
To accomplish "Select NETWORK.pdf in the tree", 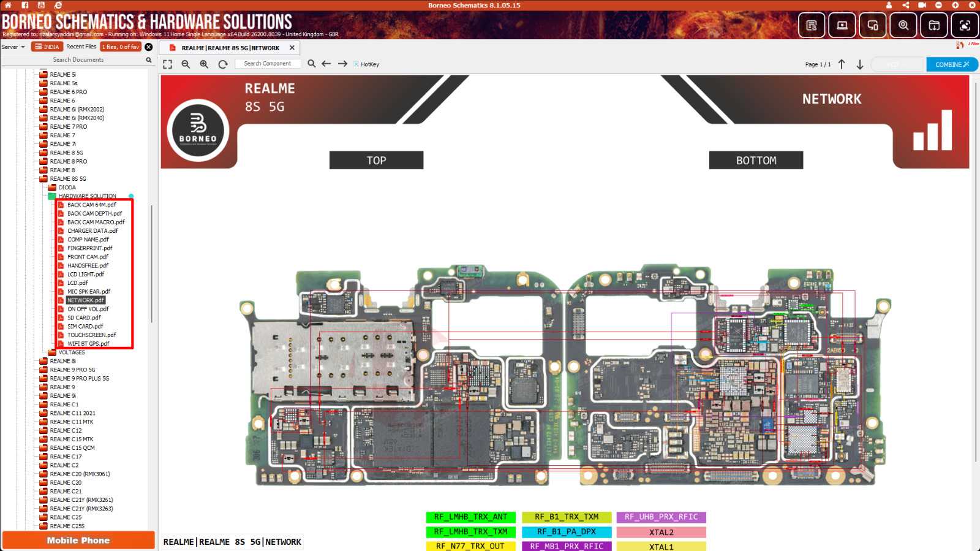I will [x=86, y=300].
